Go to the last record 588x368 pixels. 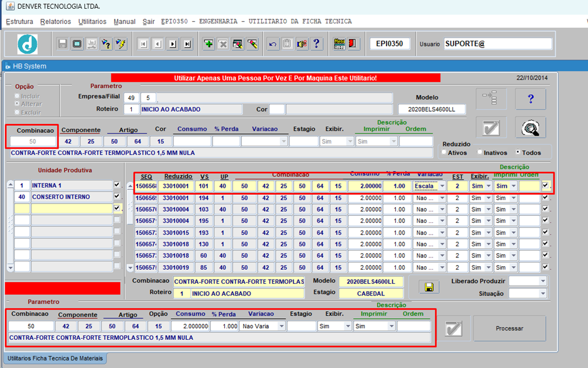point(187,44)
